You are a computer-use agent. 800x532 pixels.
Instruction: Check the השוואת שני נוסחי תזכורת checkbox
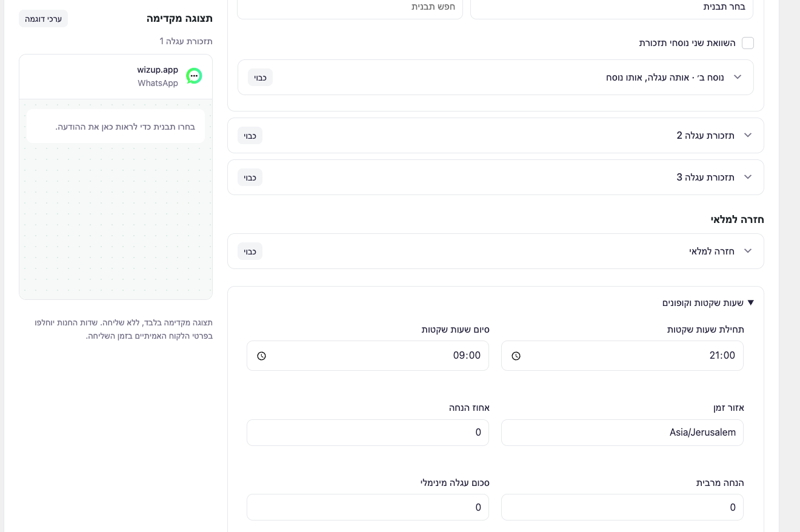748,43
